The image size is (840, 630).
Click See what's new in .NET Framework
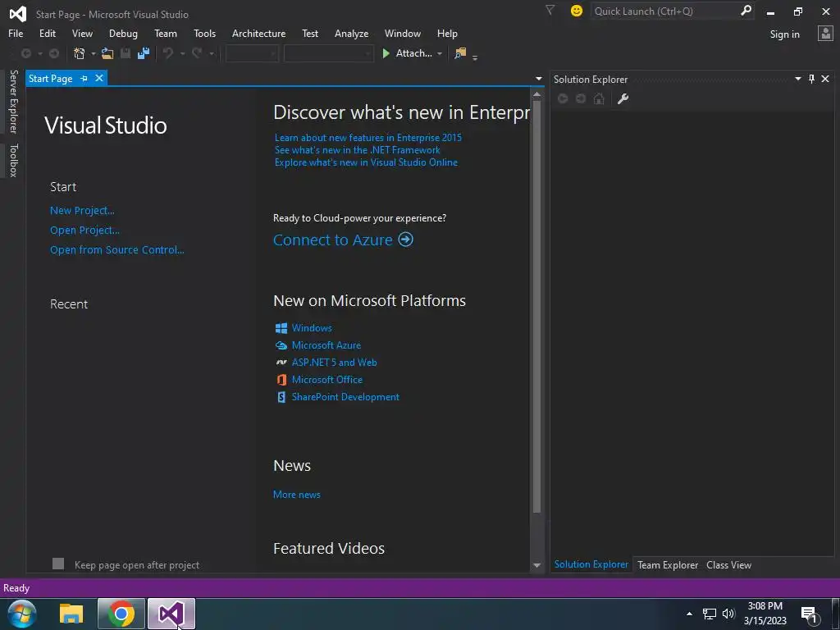(358, 150)
